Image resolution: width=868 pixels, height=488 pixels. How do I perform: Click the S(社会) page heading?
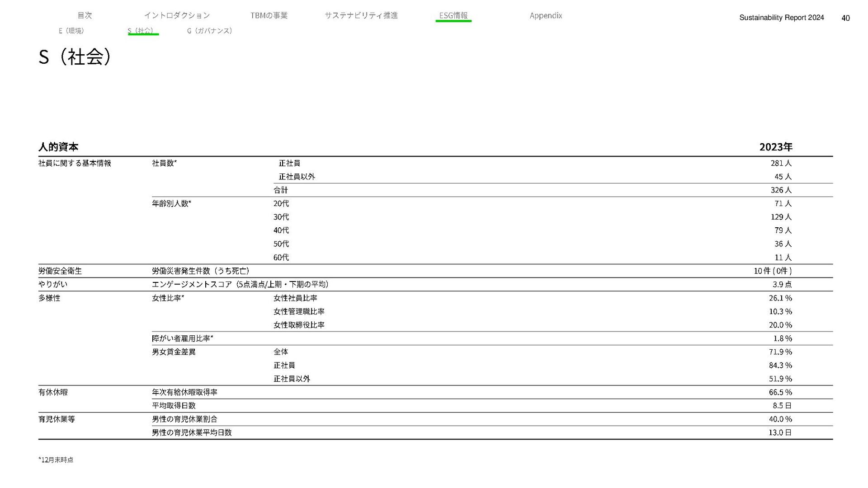pyautogui.click(x=75, y=57)
